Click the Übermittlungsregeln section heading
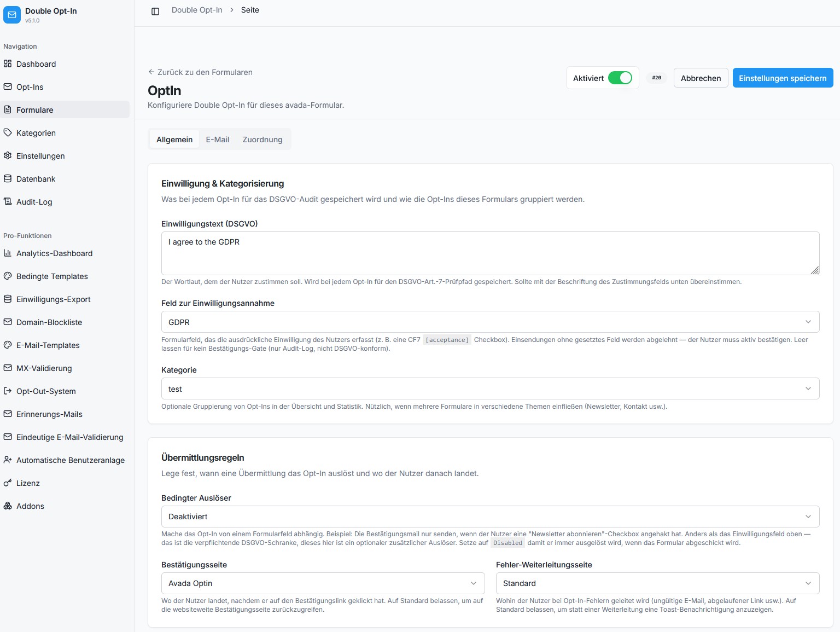840x632 pixels. (x=203, y=457)
